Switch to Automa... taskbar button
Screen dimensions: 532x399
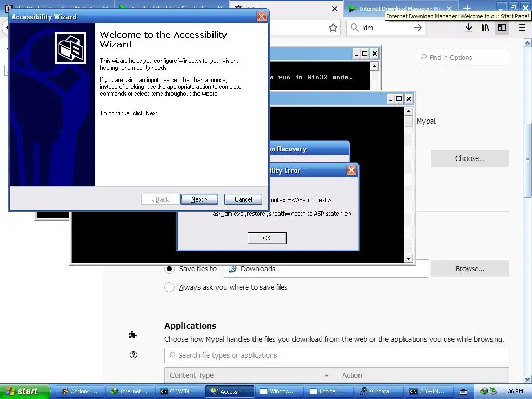pyautogui.click(x=379, y=392)
